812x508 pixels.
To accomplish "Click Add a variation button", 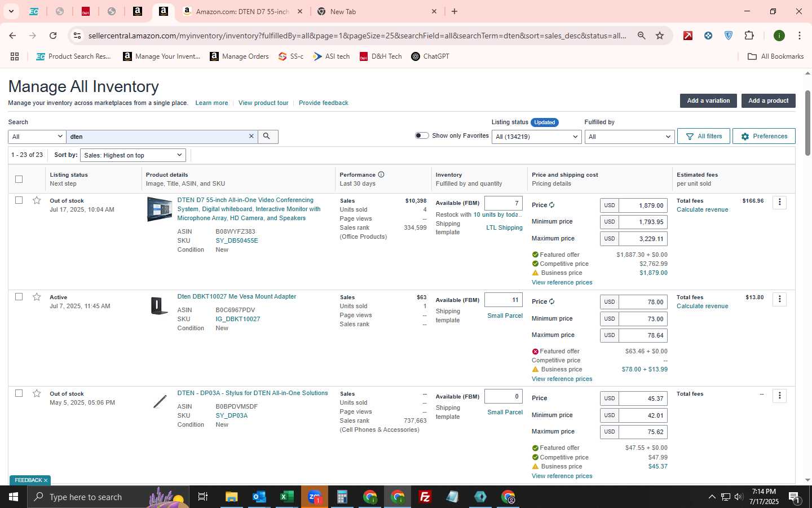I will pyautogui.click(x=708, y=100).
